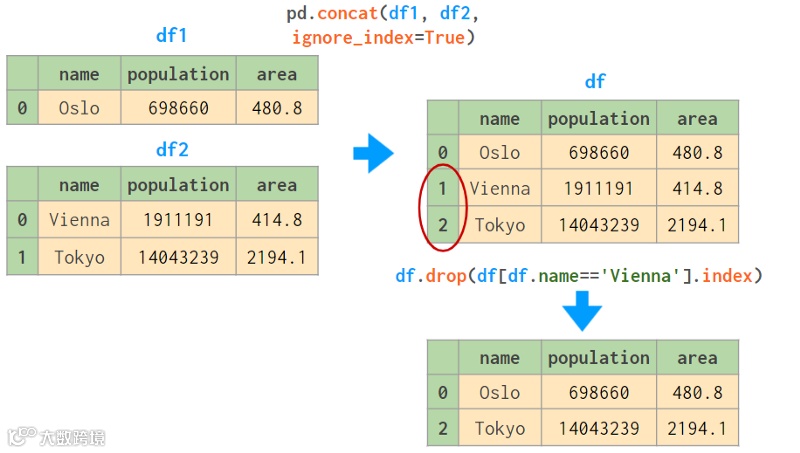The height and width of the screenshot is (453, 800).
Task: Click '480.8' in the concatenated df table
Action: [x=697, y=152]
